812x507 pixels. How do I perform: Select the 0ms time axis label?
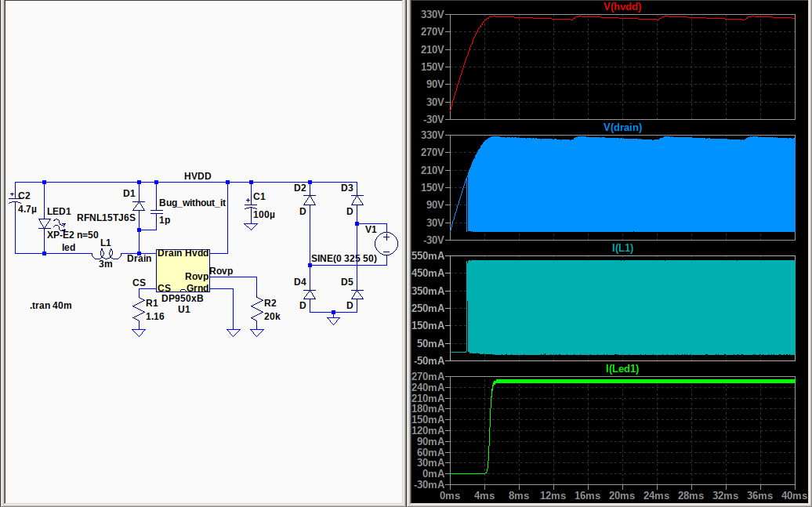tap(450, 495)
